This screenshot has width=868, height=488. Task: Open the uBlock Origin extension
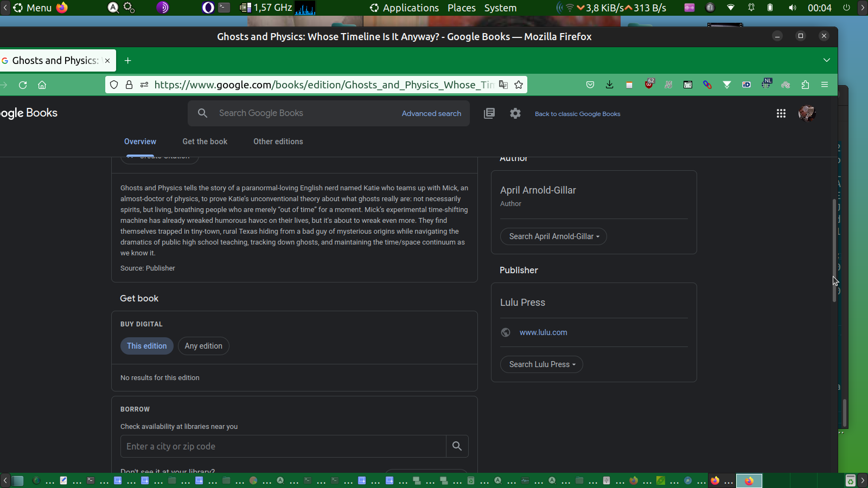tap(649, 84)
